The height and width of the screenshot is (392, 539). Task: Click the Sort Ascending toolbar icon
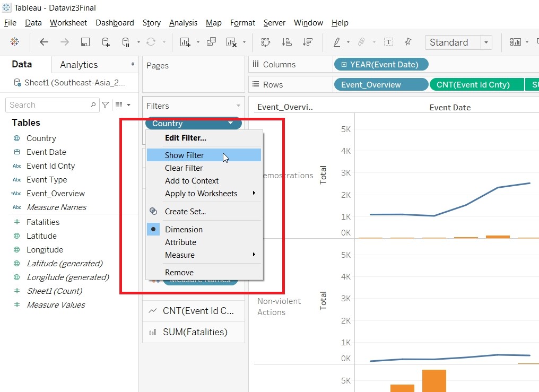click(x=286, y=42)
